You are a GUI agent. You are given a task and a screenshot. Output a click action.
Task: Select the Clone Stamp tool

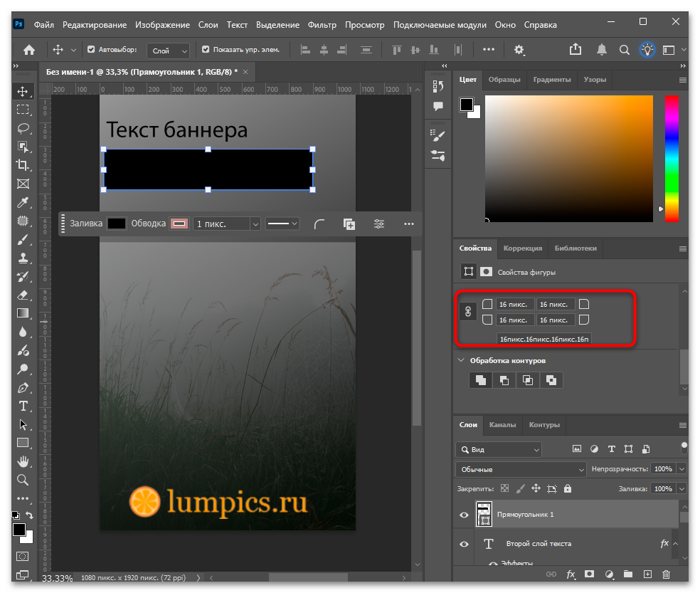(x=23, y=258)
